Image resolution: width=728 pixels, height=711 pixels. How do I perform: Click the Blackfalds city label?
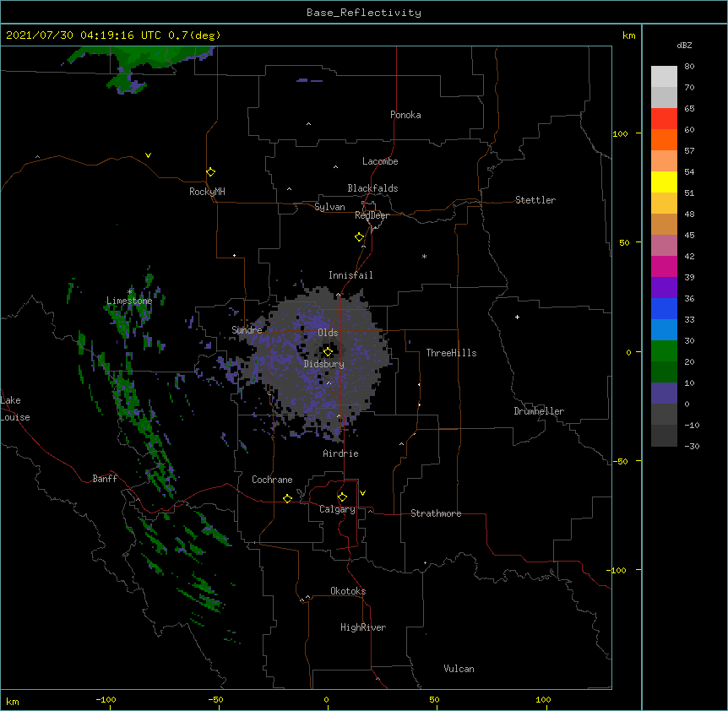tap(372, 188)
